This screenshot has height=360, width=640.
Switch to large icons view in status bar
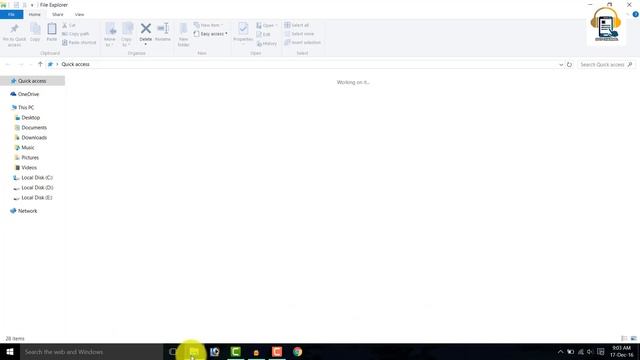(633, 338)
